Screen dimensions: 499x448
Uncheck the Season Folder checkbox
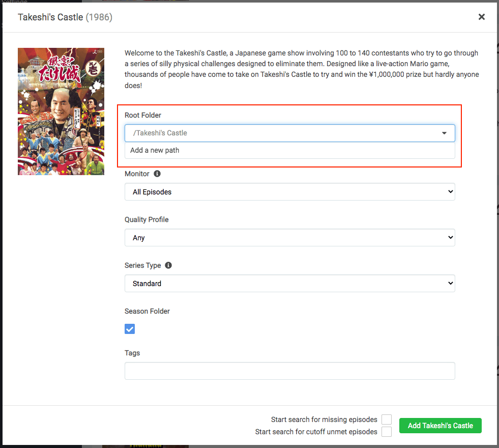[x=129, y=329]
